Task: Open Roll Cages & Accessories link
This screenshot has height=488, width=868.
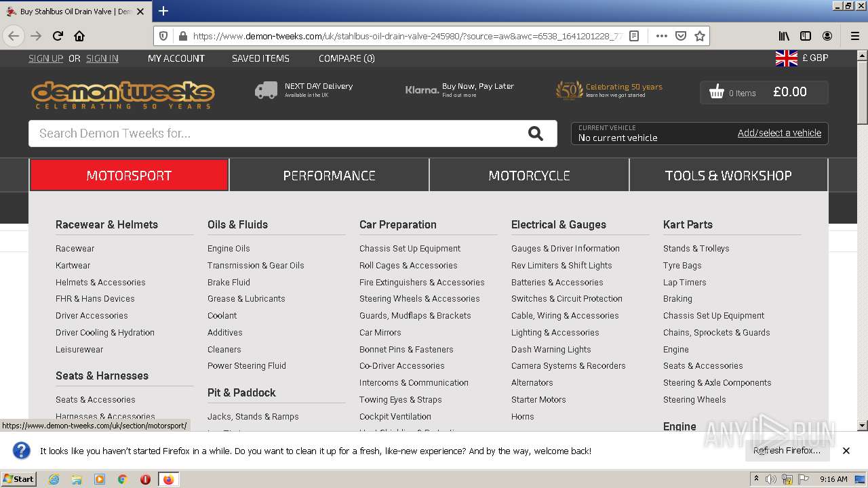Action: pos(408,266)
